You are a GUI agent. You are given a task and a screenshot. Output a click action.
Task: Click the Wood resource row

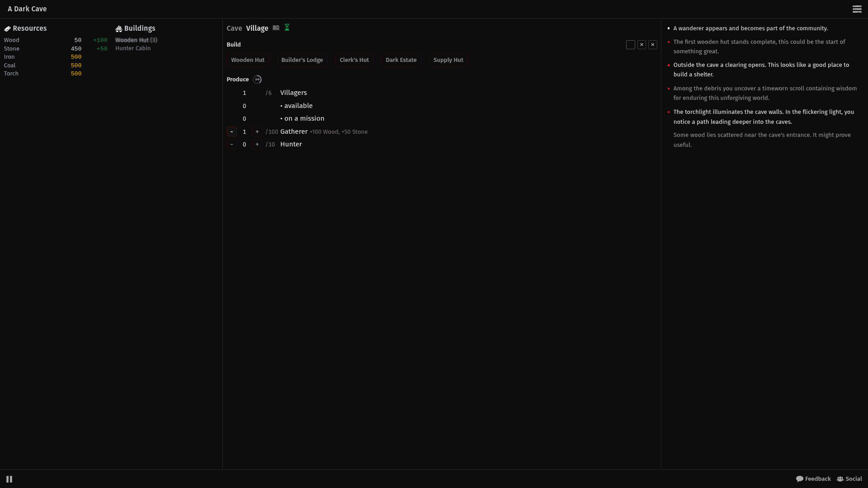point(56,40)
